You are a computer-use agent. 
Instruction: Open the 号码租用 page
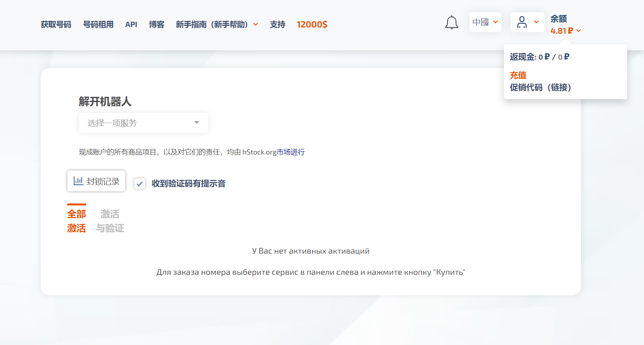tap(98, 25)
